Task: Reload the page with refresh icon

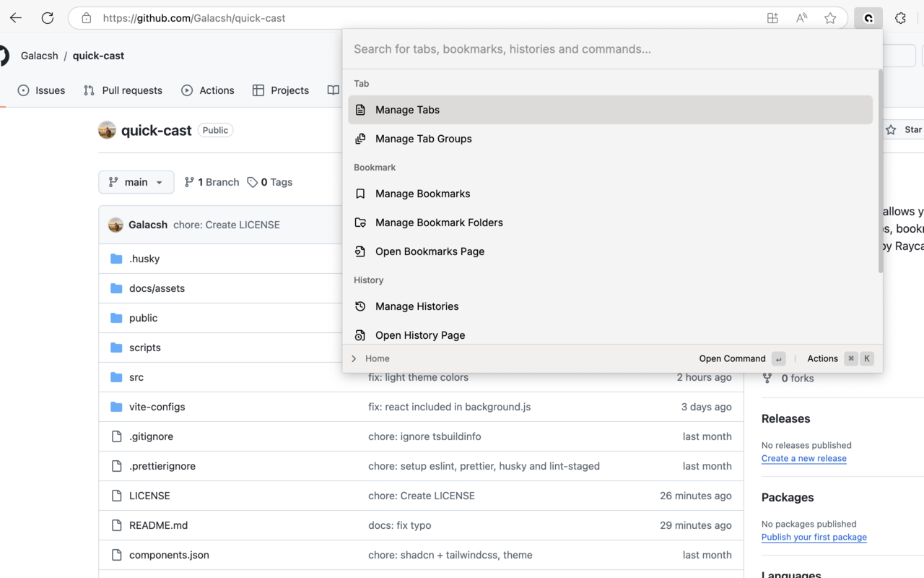Action: pos(48,18)
